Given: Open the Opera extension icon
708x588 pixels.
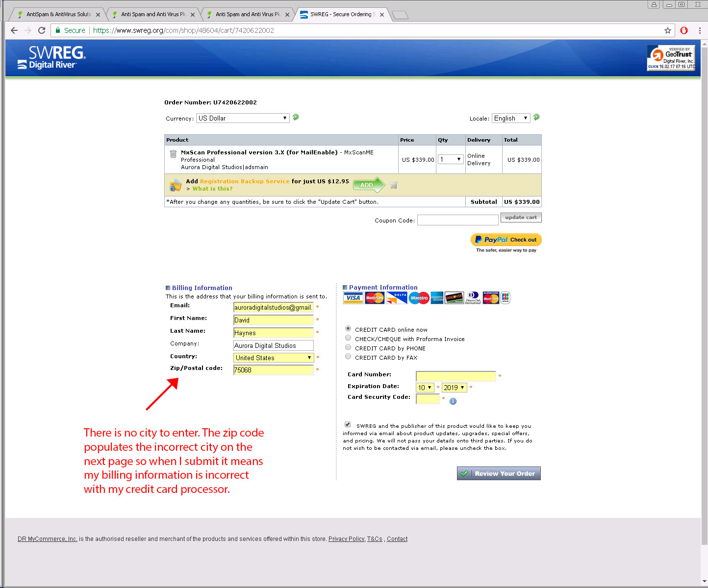Looking at the screenshot, I should pos(684,30).
